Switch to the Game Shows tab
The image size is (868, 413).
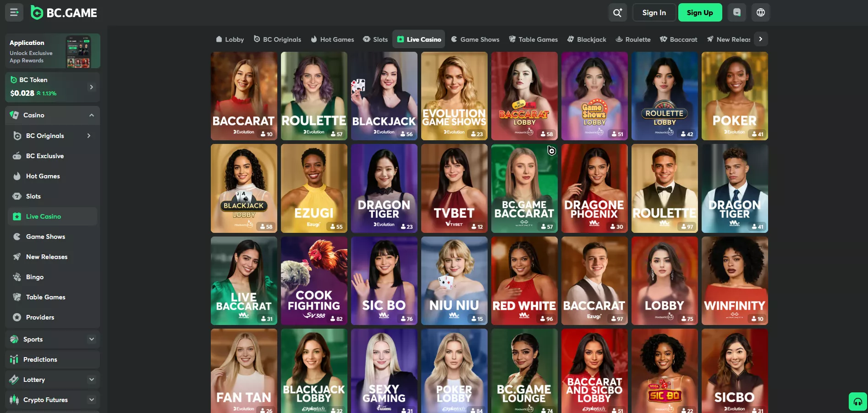475,39
